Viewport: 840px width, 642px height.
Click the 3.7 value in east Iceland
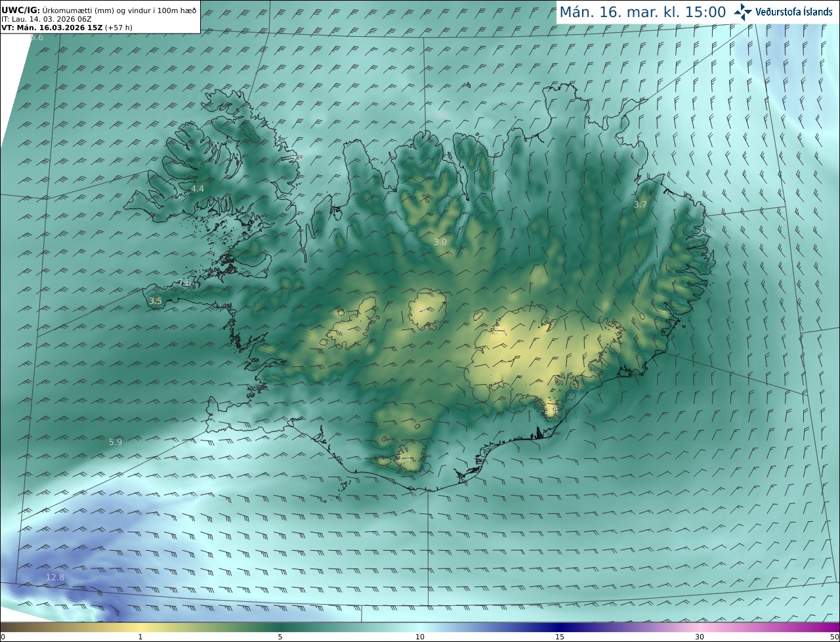coord(640,205)
